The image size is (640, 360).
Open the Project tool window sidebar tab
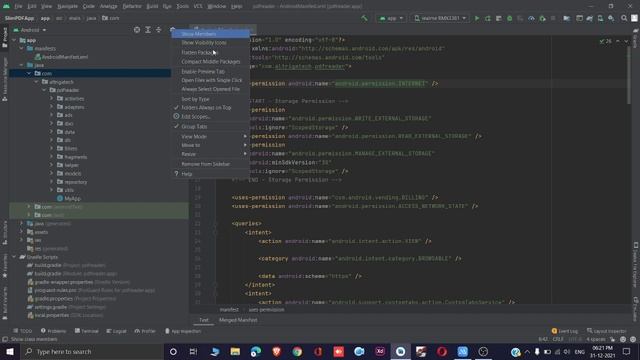point(4,38)
